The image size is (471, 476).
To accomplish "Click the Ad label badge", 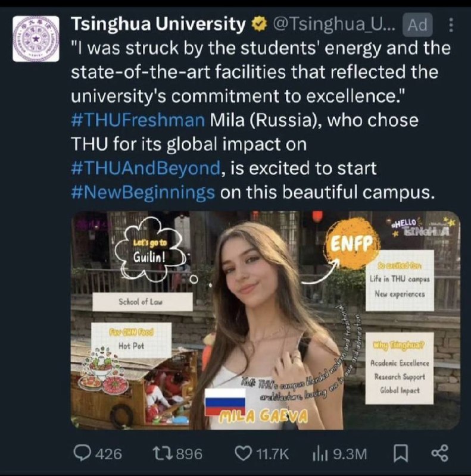I will pos(417,25).
